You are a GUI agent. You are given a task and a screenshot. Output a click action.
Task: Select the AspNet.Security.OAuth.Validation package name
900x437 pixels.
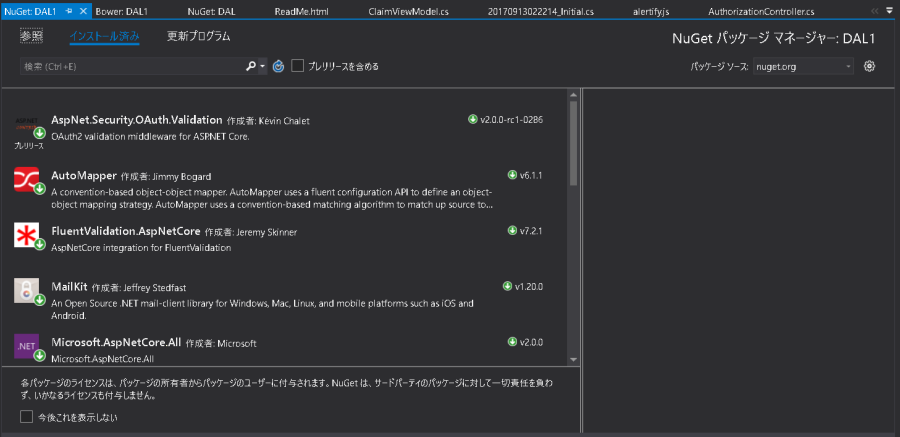(x=137, y=120)
